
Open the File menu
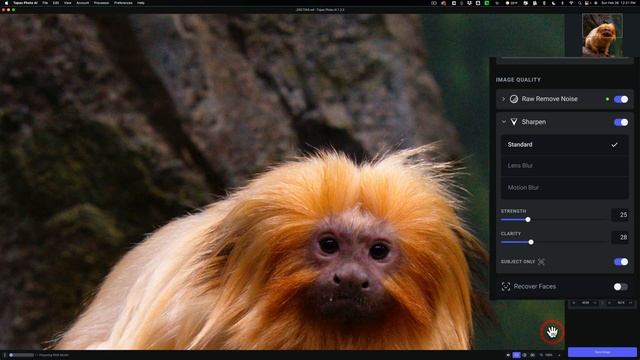coord(45,3)
